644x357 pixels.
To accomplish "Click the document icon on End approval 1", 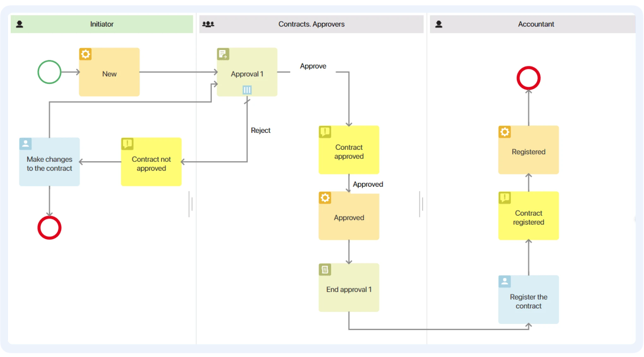I will coord(325,270).
